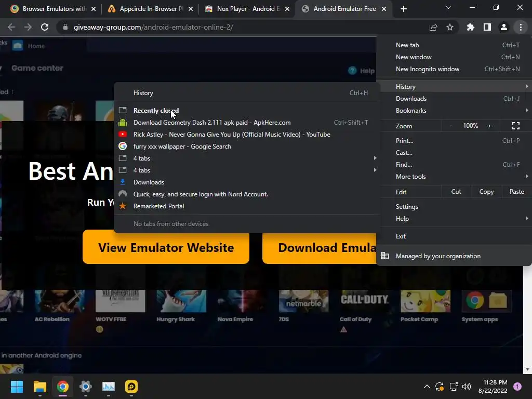Open the Extensions puzzle icon
Screen dimensions: 532x399
pyautogui.click(x=471, y=27)
